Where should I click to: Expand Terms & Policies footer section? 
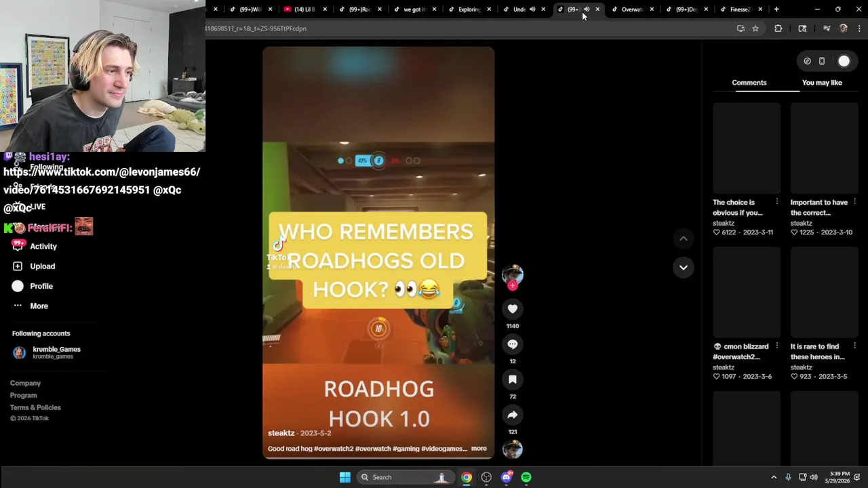[x=35, y=408]
